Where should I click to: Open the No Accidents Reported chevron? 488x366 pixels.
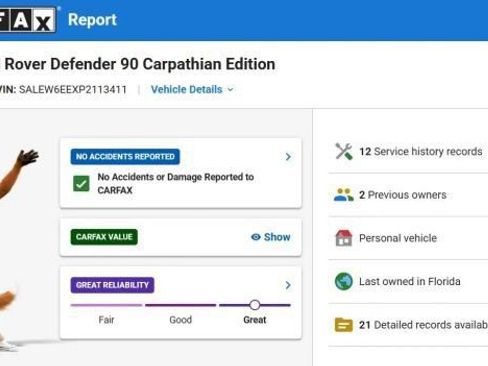(288, 157)
